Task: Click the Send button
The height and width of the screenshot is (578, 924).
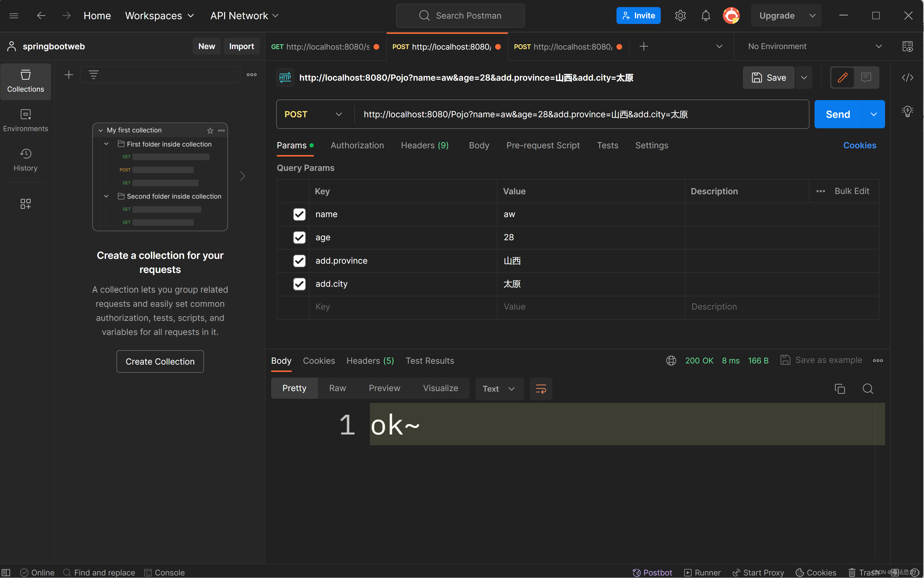Action: [838, 114]
